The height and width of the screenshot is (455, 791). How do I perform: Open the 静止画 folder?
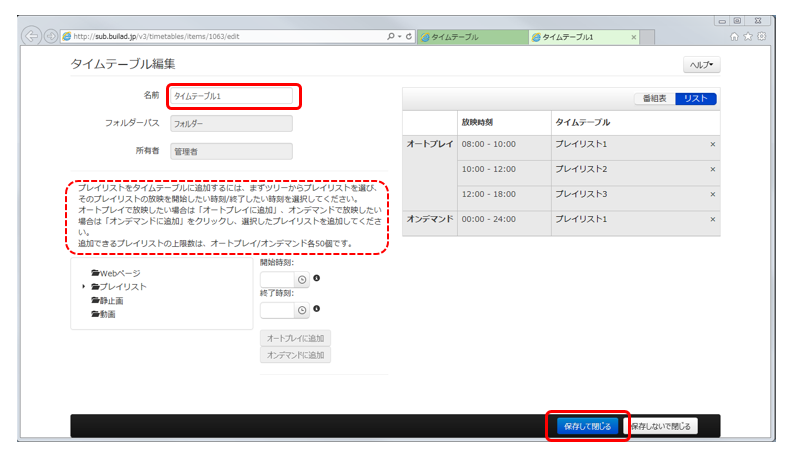coord(107,301)
